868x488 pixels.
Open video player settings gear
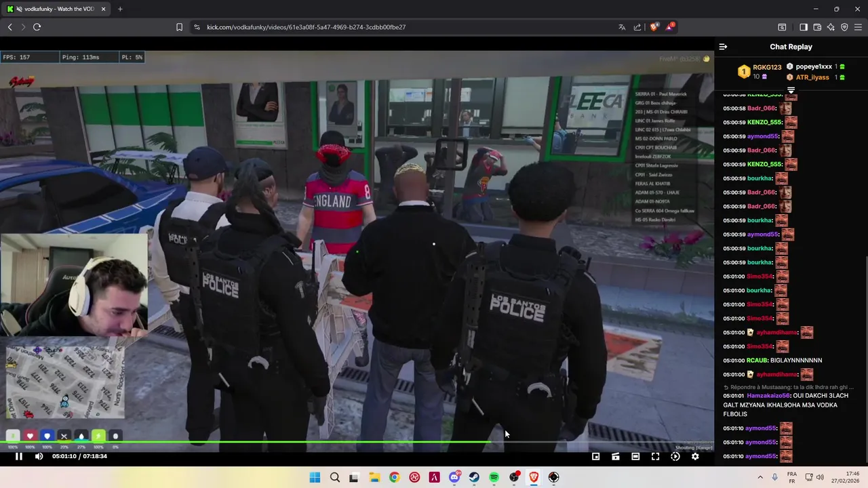695,456
